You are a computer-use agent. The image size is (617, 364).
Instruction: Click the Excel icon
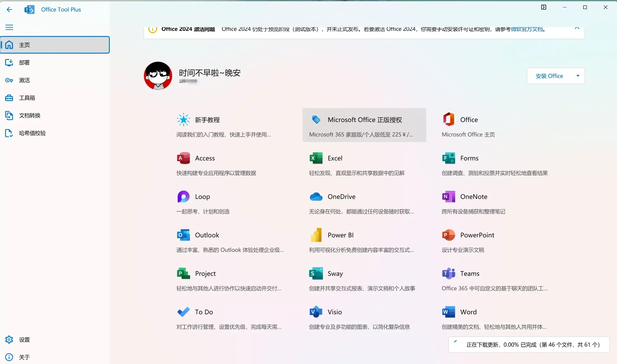coord(316,158)
